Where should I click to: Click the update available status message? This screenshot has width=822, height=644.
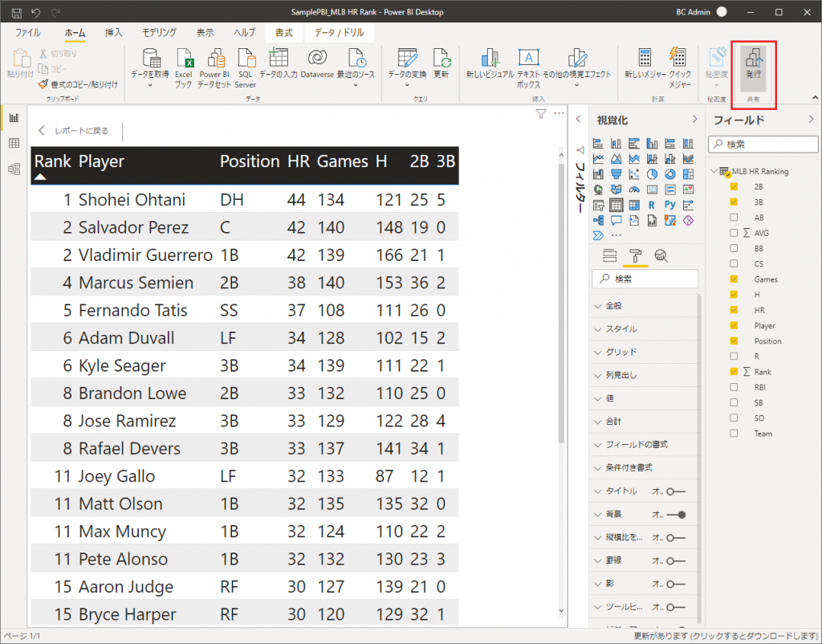[726, 636]
